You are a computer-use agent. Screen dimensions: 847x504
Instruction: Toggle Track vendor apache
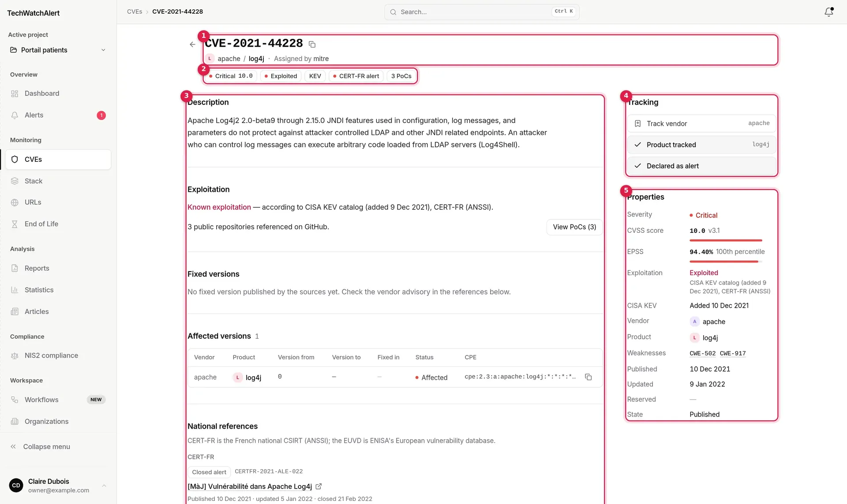701,123
